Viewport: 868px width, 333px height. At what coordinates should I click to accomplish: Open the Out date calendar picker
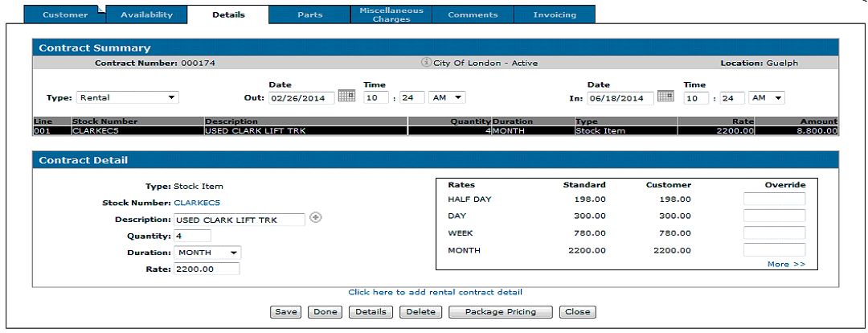click(x=346, y=97)
